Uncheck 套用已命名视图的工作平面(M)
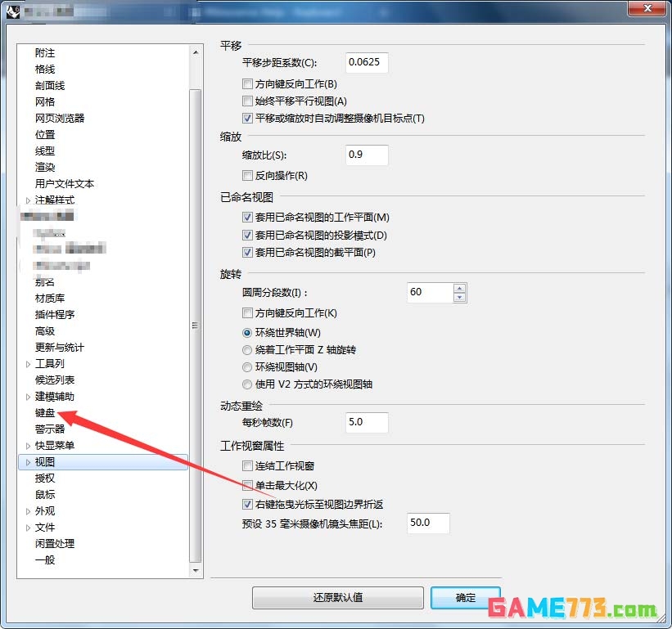Screen dimensions: 672x629 point(247,217)
